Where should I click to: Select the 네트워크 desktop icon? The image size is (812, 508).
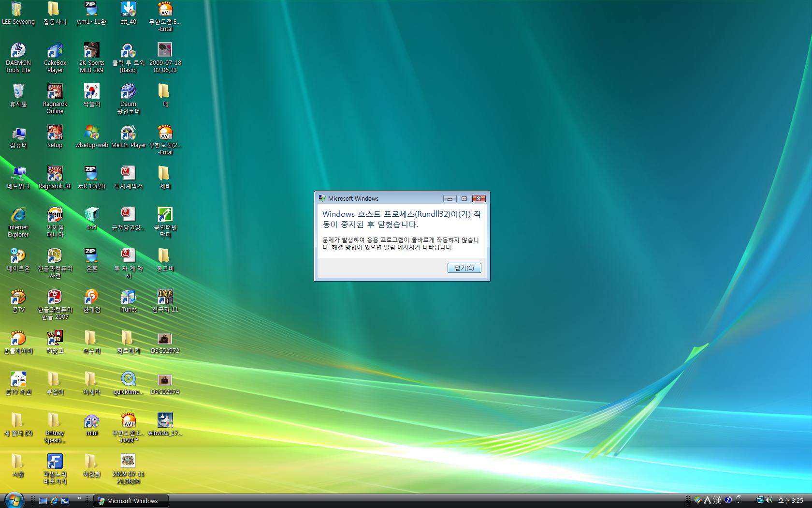coord(18,178)
